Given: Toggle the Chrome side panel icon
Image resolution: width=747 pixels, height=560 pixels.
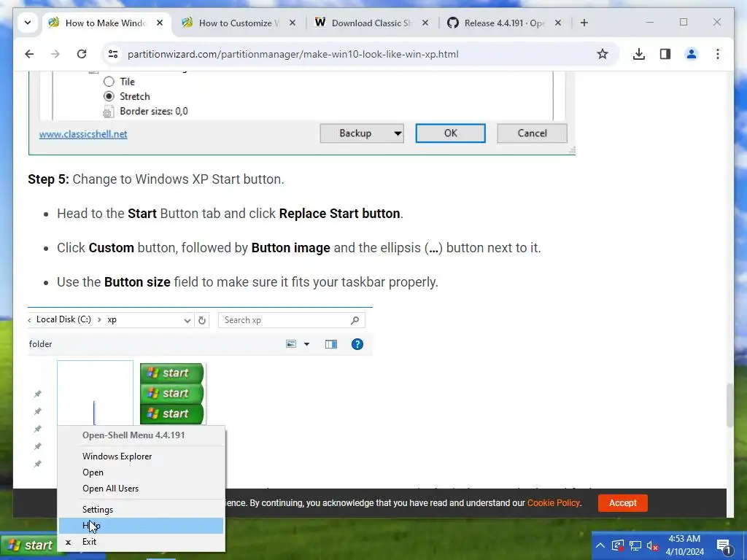Looking at the screenshot, I should click(665, 54).
